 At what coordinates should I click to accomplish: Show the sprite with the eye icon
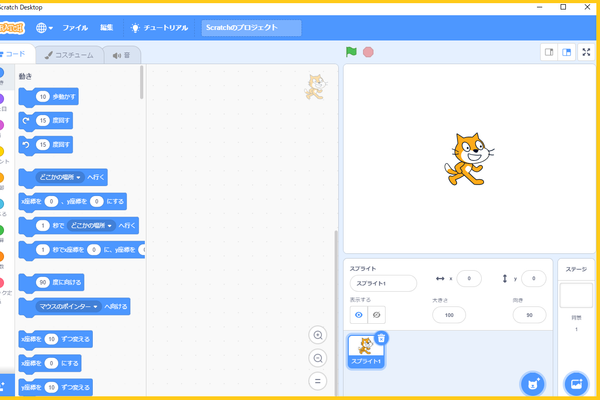point(359,315)
